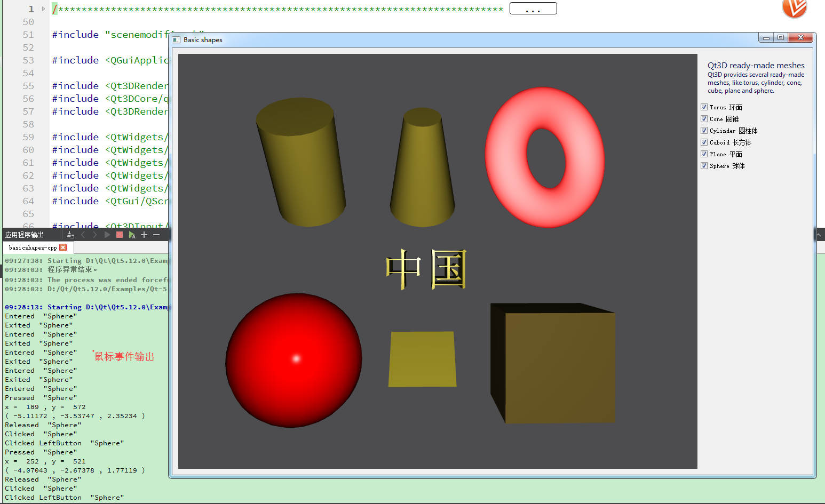Click the red sphere in the 3D scene
Screen dimensions: 825x504
(x=293, y=360)
